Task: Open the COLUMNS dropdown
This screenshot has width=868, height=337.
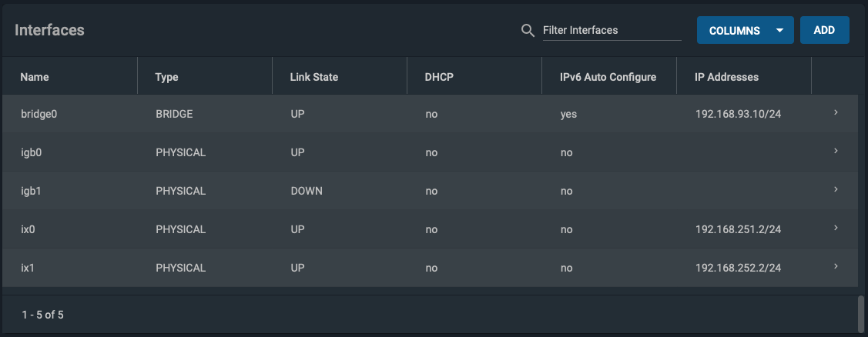Action: [745, 31]
